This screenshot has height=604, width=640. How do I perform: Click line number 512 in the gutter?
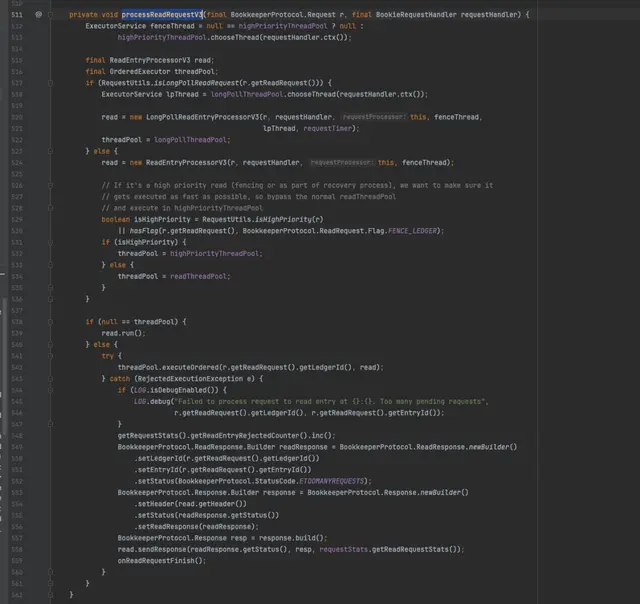click(x=18, y=26)
